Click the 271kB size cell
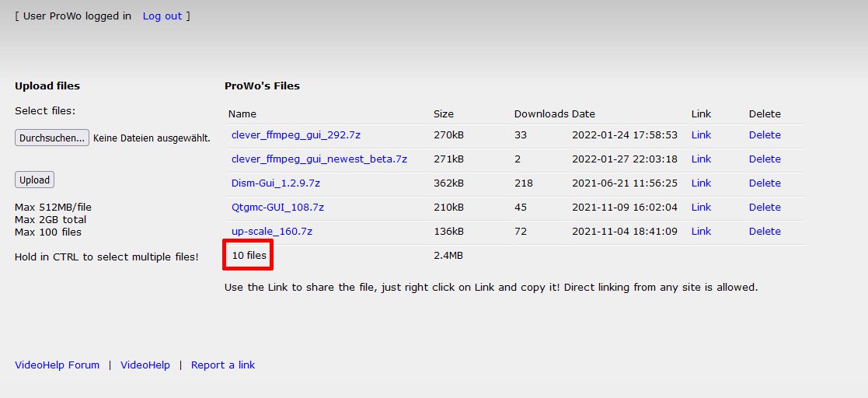 [x=448, y=159]
